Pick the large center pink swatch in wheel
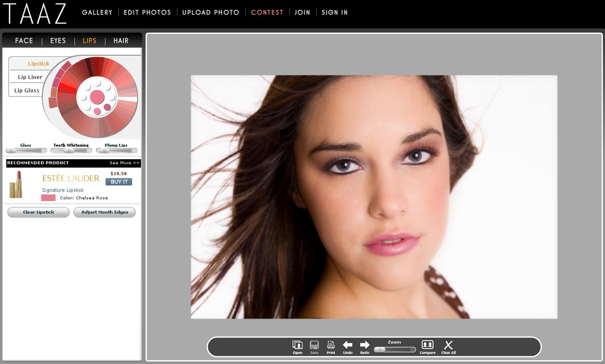This screenshot has width=605, height=364. click(x=97, y=97)
